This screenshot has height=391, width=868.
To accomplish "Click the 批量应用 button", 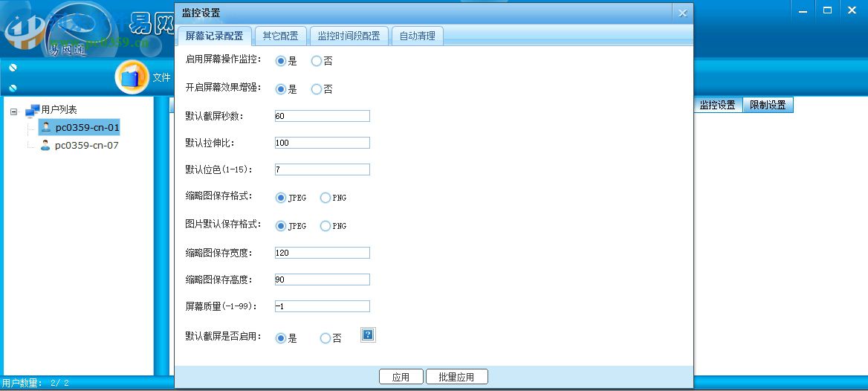I will [457, 377].
